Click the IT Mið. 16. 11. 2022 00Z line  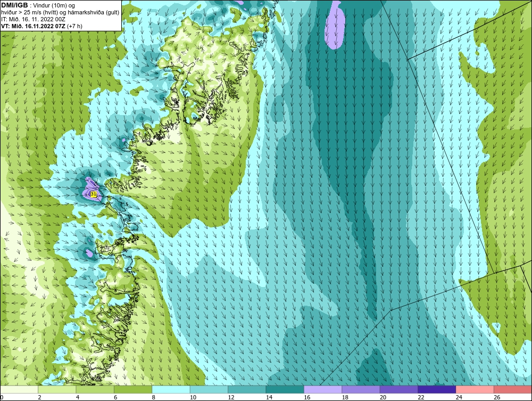[33, 19]
